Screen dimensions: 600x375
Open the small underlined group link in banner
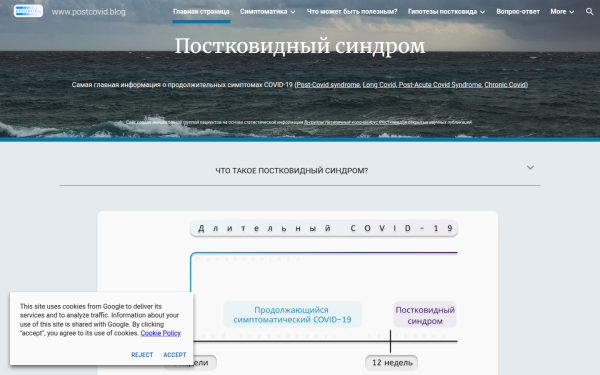tap(355, 122)
